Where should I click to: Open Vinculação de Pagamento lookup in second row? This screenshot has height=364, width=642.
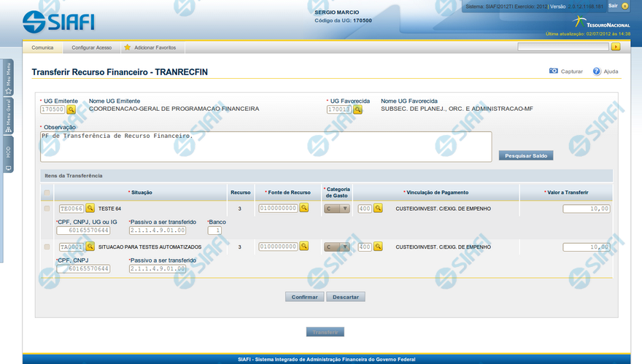[378, 247]
